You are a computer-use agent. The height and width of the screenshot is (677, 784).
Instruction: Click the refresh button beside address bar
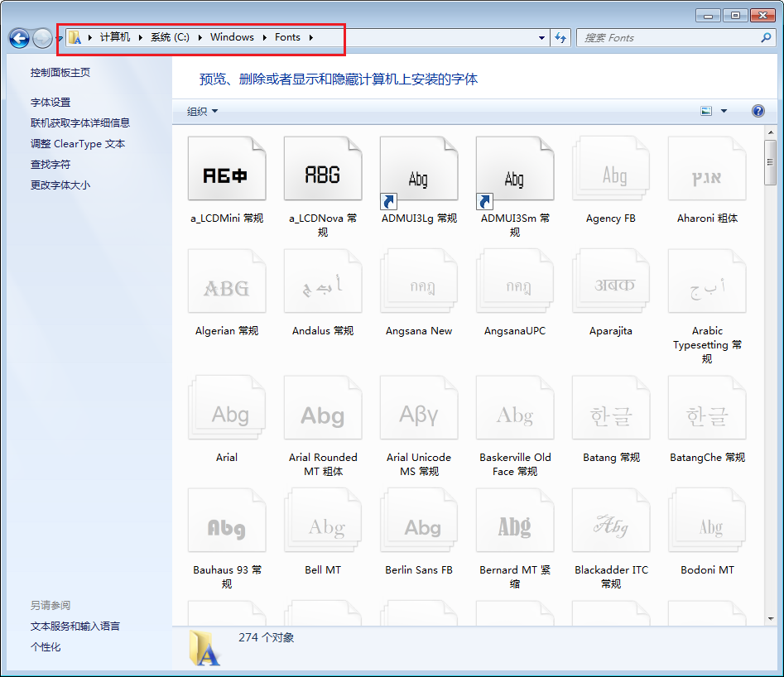pyautogui.click(x=561, y=38)
